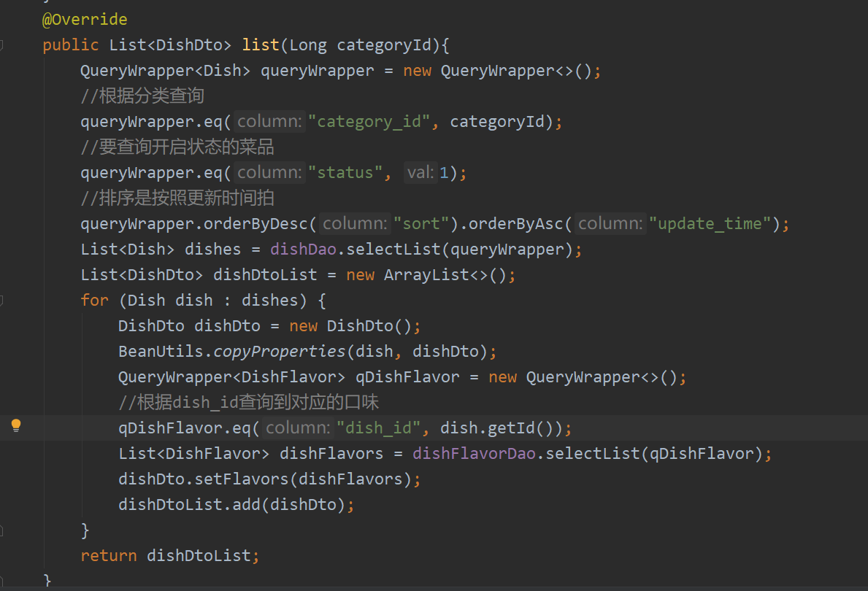Click 'DishDto()' constructor call in the loop
Viewport: 868px width, 591px height.
pos(369,326)
